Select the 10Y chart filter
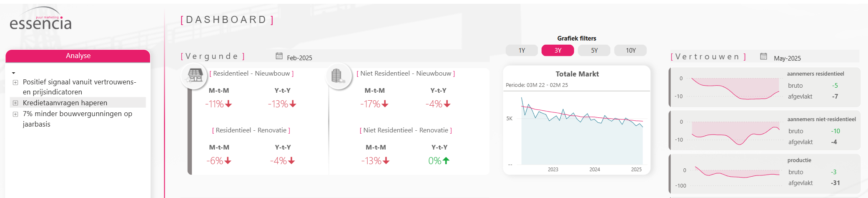This screenshot has height=198, width=868. [630, 51]
